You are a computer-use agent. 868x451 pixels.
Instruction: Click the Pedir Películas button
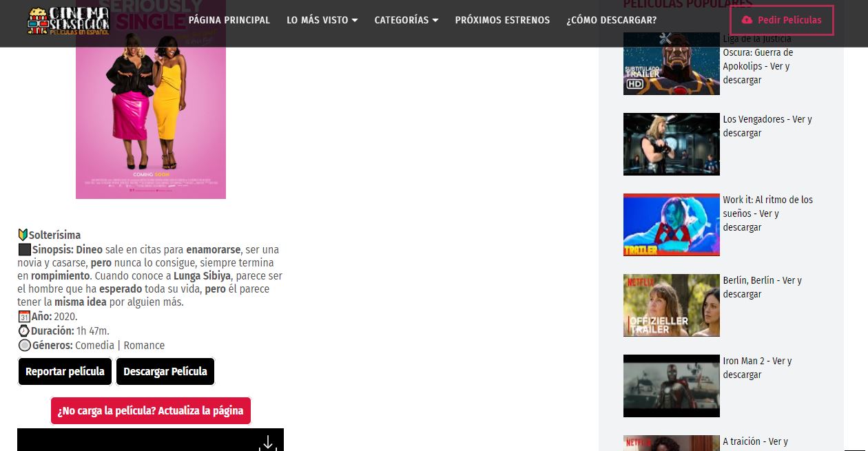coord(782,20)
